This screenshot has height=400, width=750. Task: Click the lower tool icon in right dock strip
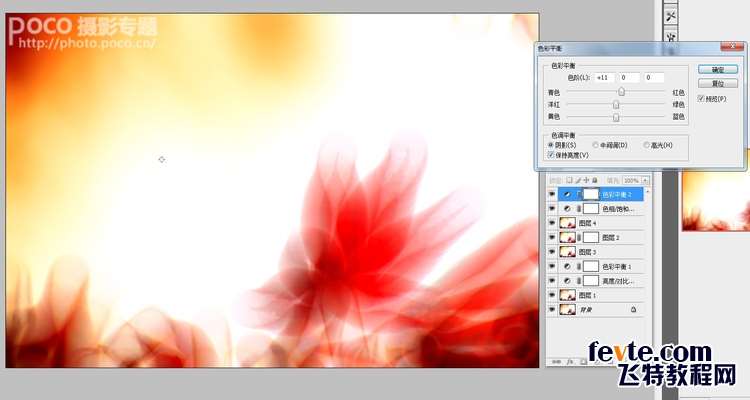tap(671, 35)
